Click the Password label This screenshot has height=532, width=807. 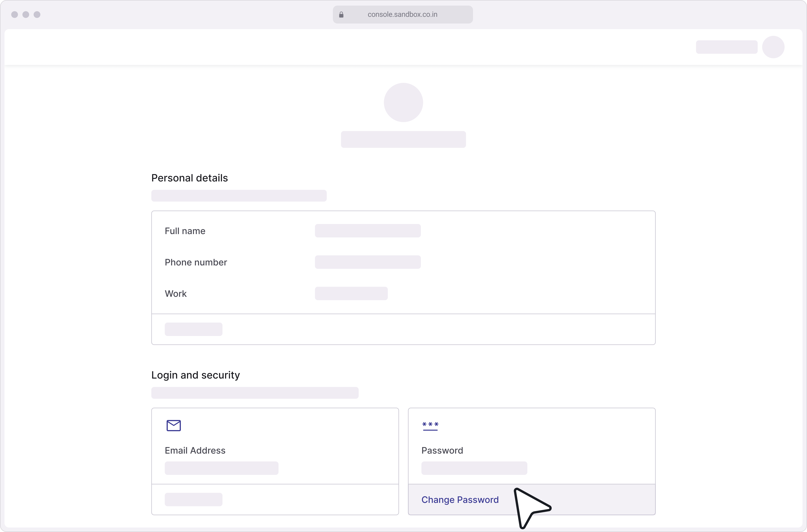[442, 451]
